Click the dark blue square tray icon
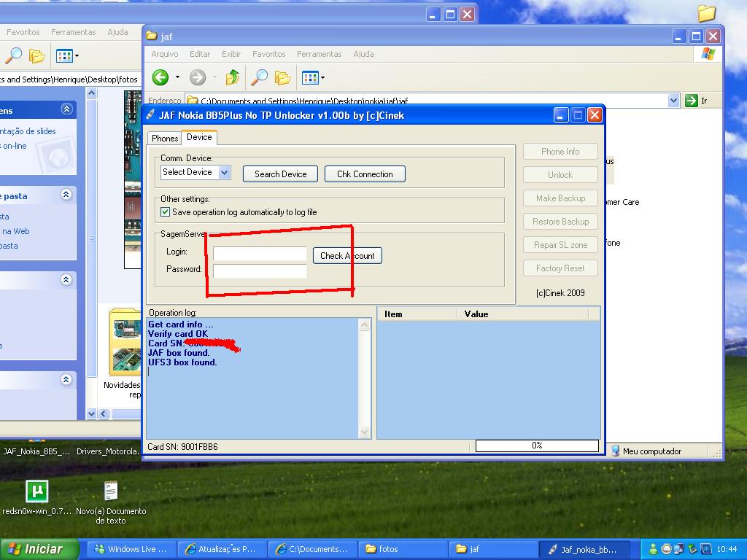747x560 pixels. point(705,549)
